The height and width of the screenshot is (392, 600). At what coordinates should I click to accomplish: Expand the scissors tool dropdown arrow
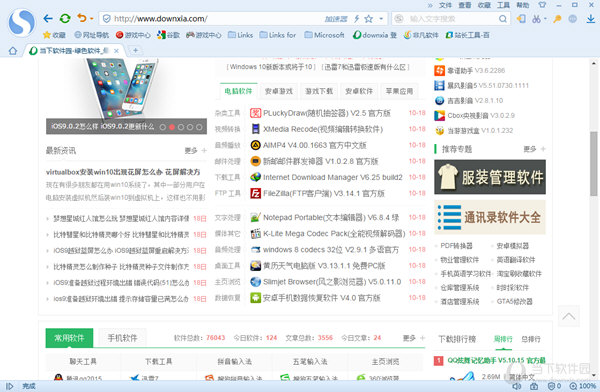(x=545, y=19)
